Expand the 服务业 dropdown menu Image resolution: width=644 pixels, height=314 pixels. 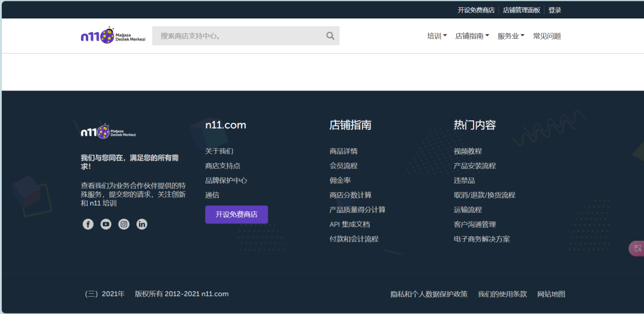click(x=510, y=36)
